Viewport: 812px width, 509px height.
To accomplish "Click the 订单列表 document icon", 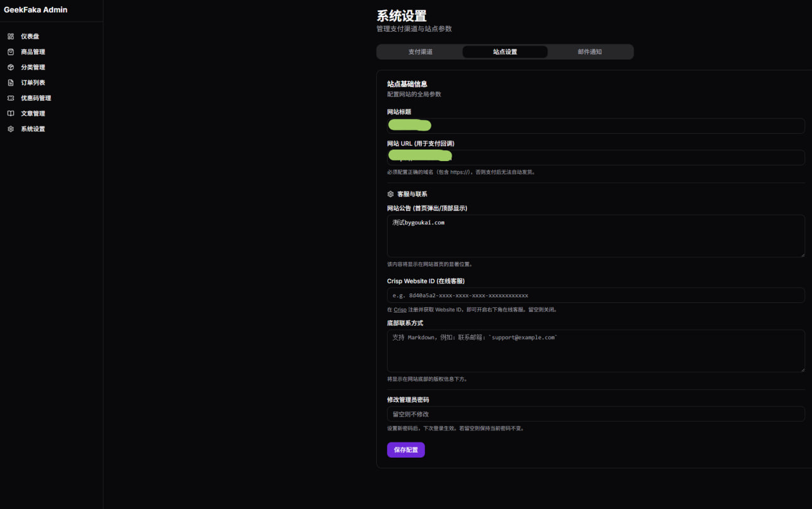I will 11,82.
